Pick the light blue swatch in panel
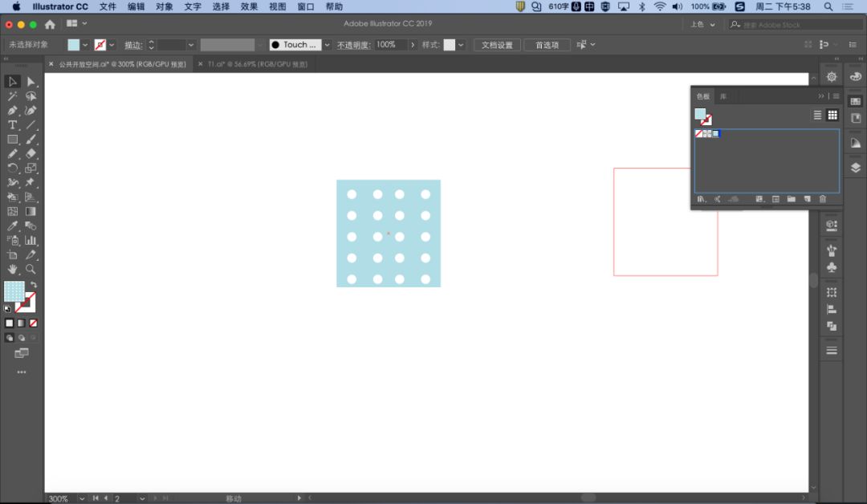Viewport: 867px width, 504px height. click(715, 134)
